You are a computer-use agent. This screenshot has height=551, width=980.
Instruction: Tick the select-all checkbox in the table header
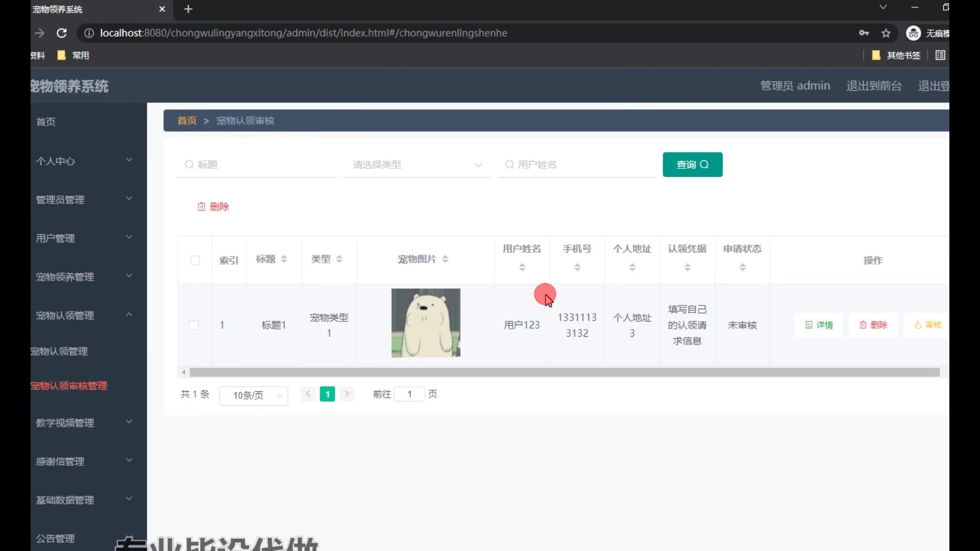point(195,260)
